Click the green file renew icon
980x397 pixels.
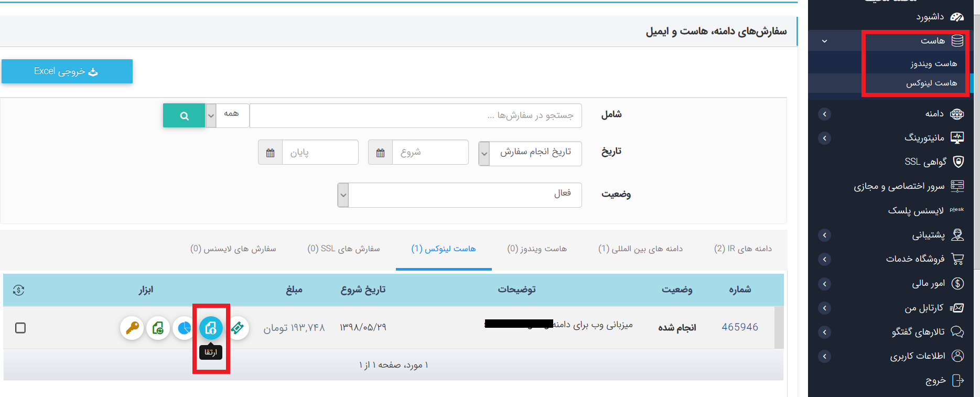[x=158, y=328]
